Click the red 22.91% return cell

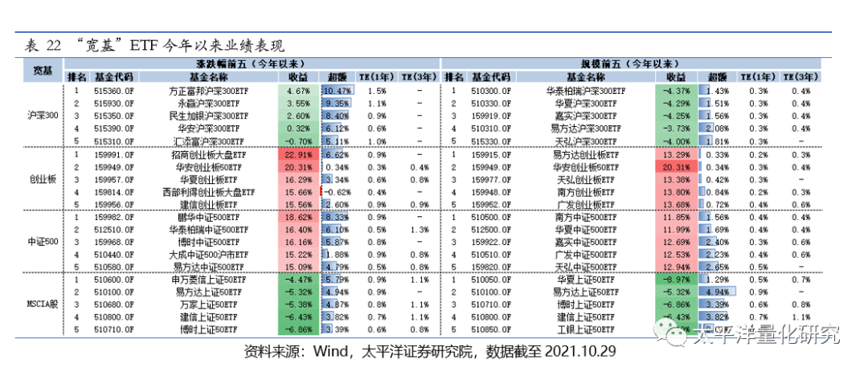pyautogui.click(x=299, y=154)
